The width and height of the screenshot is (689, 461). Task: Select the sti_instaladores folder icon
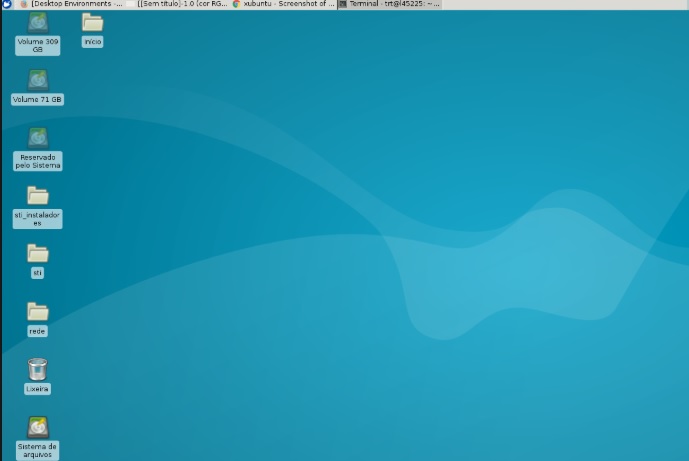(x=38, y=195)
